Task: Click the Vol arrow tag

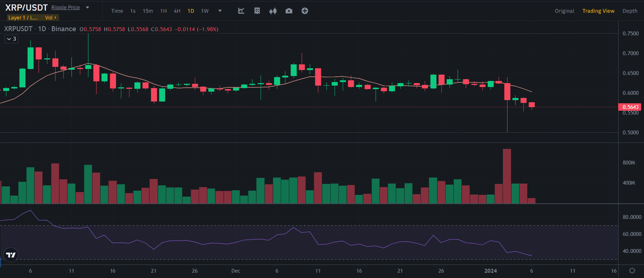Action: click(51, 18)
